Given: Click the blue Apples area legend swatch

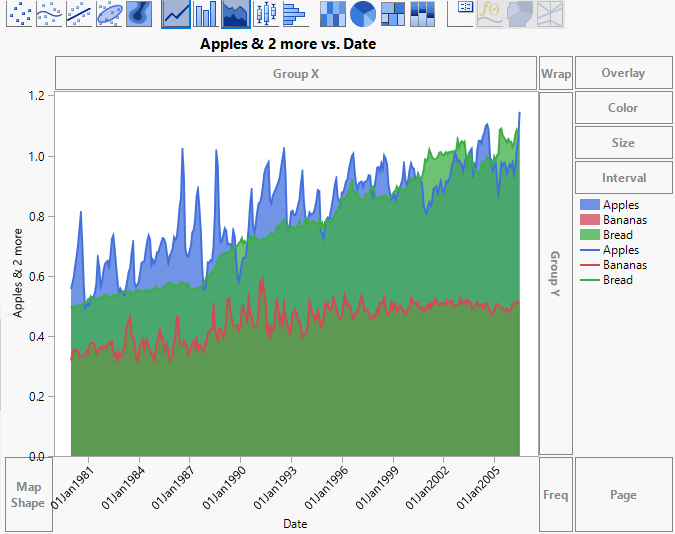Looking at the screenshot, I should click(x=589, y=205).
